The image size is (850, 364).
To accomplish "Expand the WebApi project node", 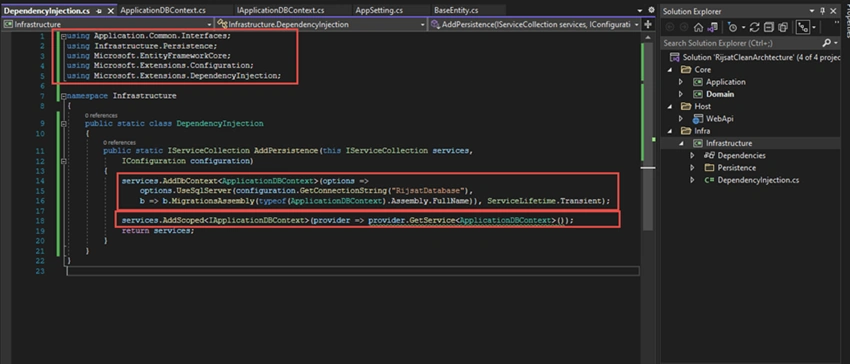I will [x=681, y=118].
